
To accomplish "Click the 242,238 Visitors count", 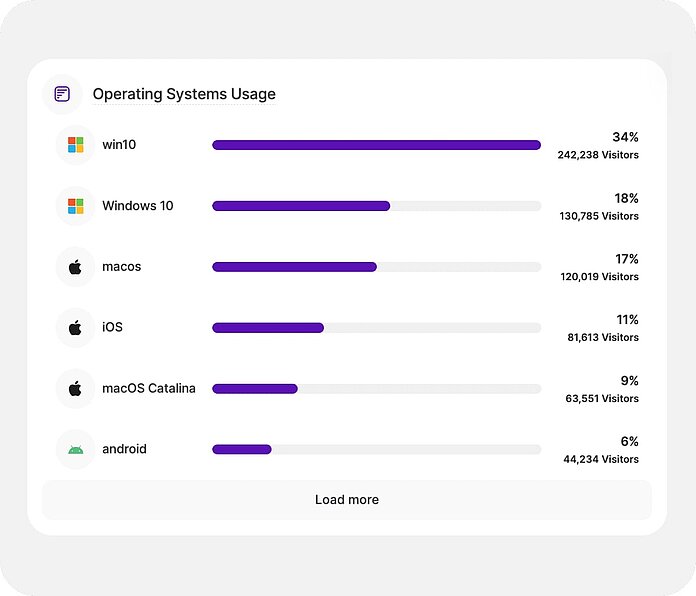I will coord(598,155).
